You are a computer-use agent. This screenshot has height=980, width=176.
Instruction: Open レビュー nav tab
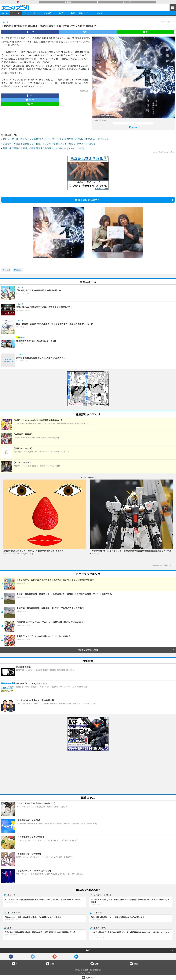click(x=63, y=13)
